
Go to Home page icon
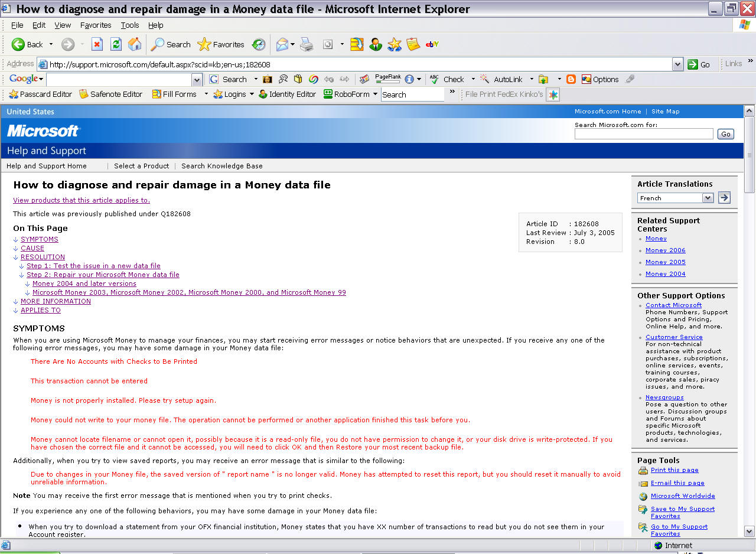pos(135,44)
